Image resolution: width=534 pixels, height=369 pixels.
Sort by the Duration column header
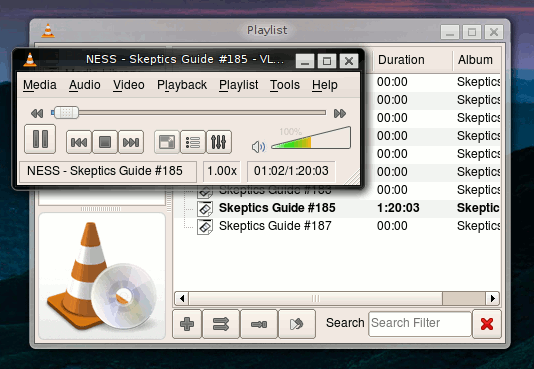(412, 60)
